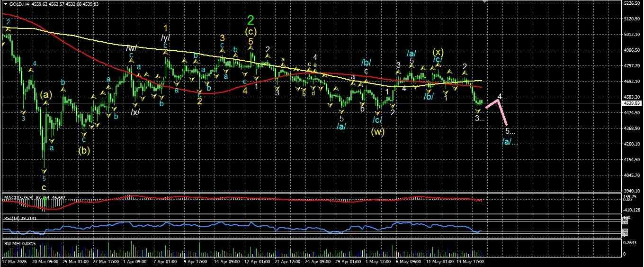Select the yellow (a) wave label

tap(46, 95)
